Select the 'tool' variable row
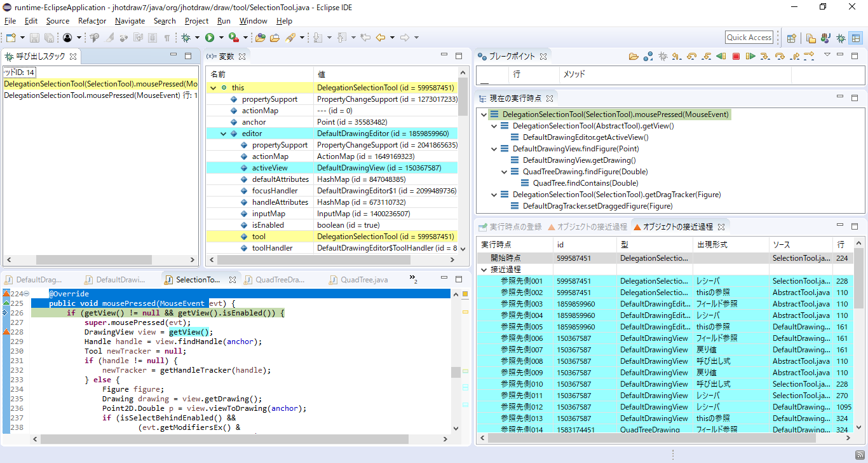This screenshot has width=868, height=463. pos(332,237)
